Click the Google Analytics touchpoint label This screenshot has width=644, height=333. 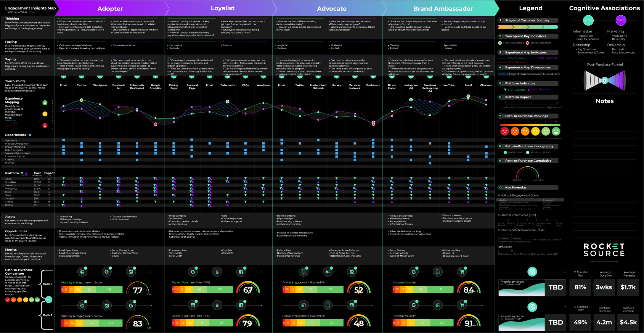[155, 87]
